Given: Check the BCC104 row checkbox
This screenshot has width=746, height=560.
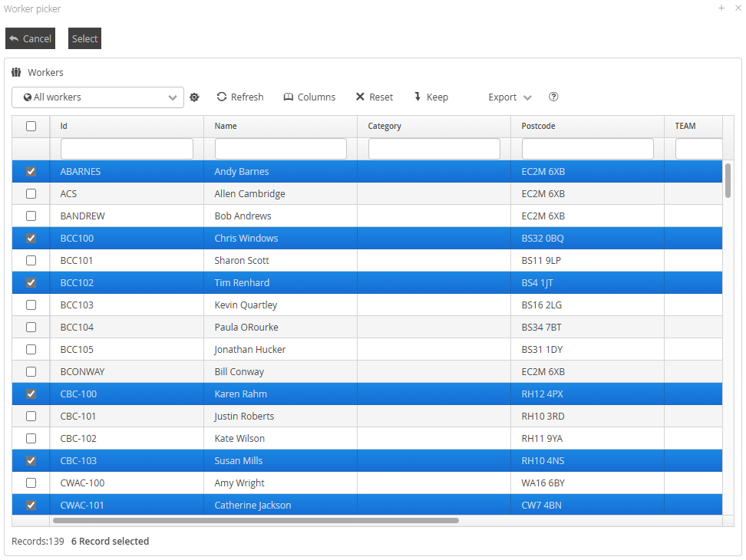Looking at the screenshot, I should click(x=31, y=327).
